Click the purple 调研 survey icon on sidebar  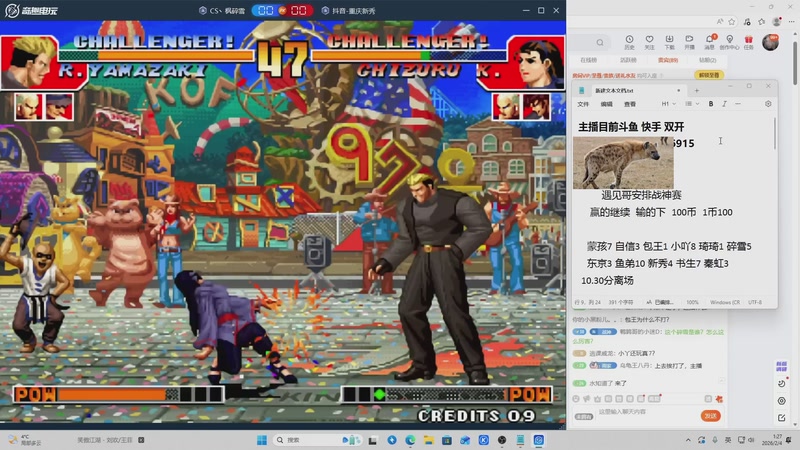point(782,366)
